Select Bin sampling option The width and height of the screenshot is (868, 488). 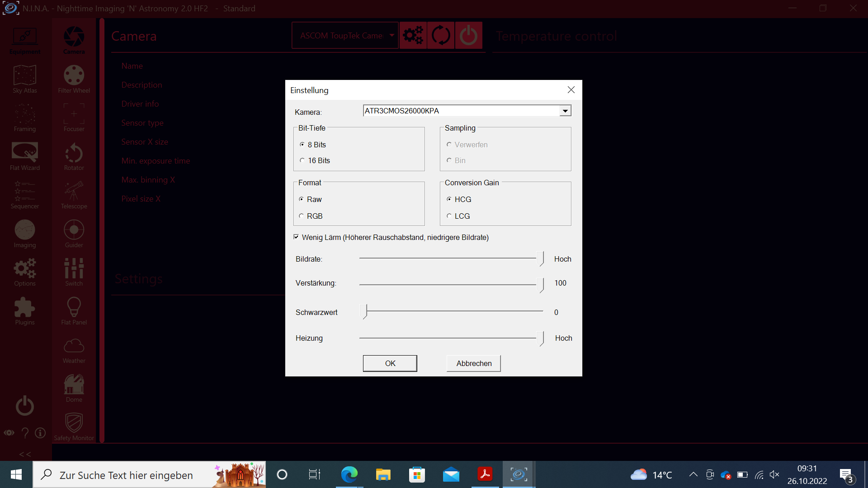pyautogui.click(x=456, y=160)
